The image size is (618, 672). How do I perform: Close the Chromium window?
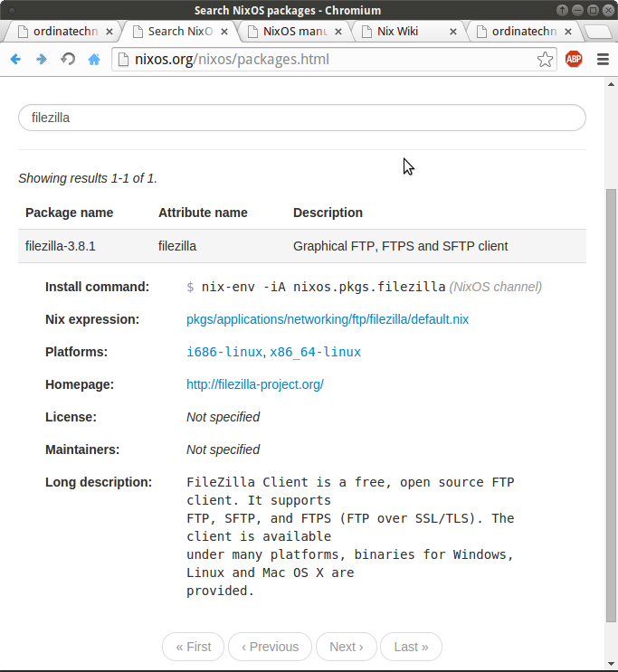tap(609, 10)
